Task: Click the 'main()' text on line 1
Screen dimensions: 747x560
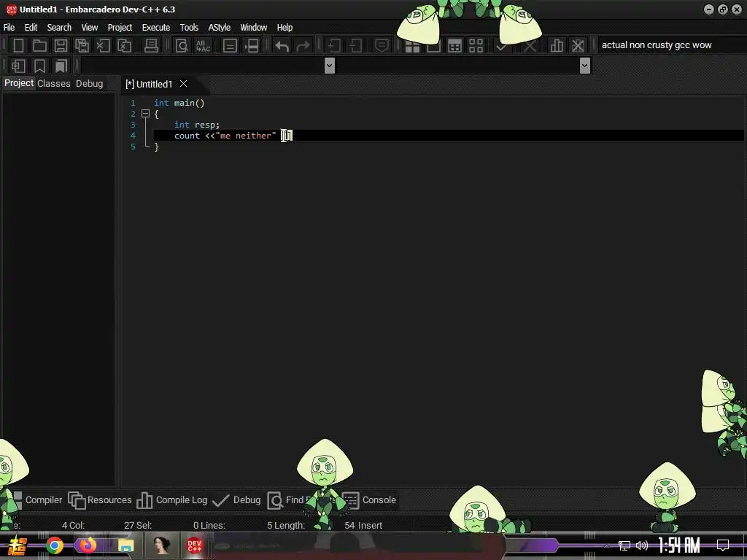Action: 189,103
